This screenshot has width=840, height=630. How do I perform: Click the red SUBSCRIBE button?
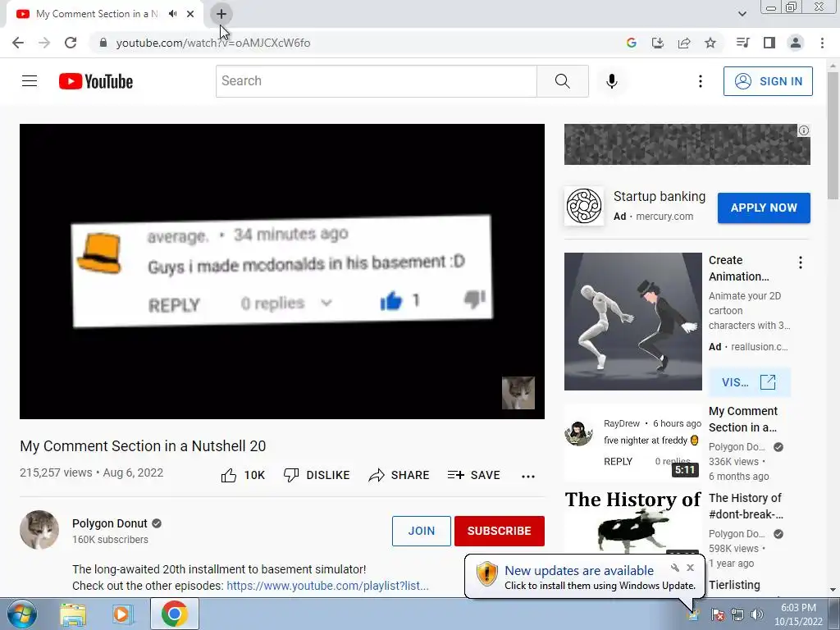[x=500, y=531]
